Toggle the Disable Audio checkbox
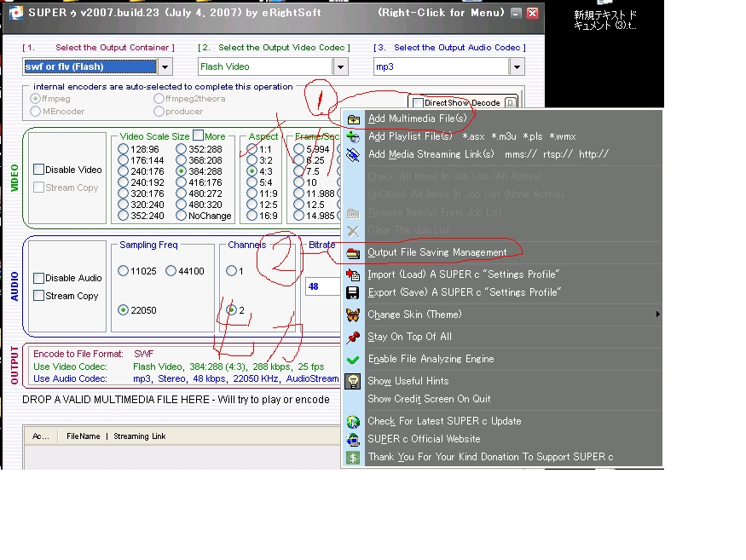746x560 pixels. point(39,278)
